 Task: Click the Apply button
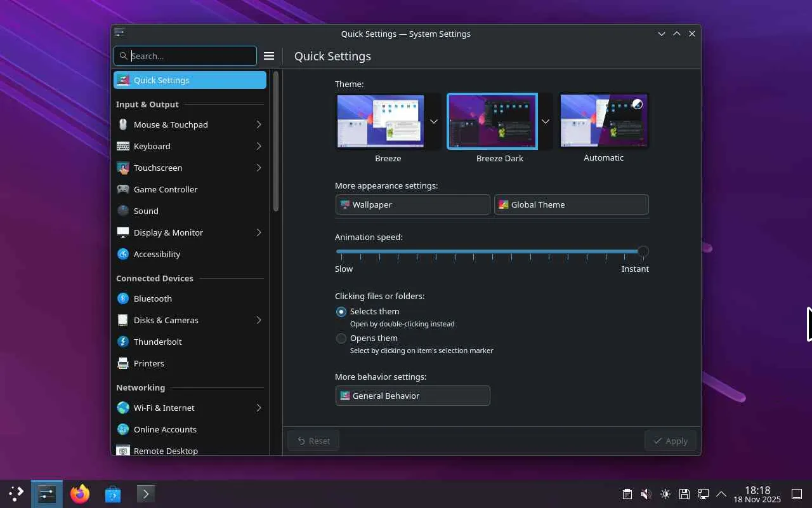pos(671,441)
